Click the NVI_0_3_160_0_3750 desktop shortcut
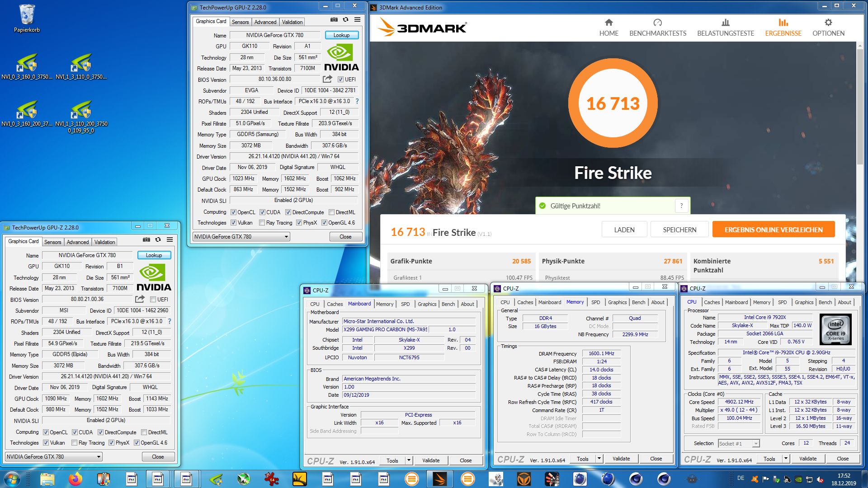This screenshot has width=868, height=488. 27,66
